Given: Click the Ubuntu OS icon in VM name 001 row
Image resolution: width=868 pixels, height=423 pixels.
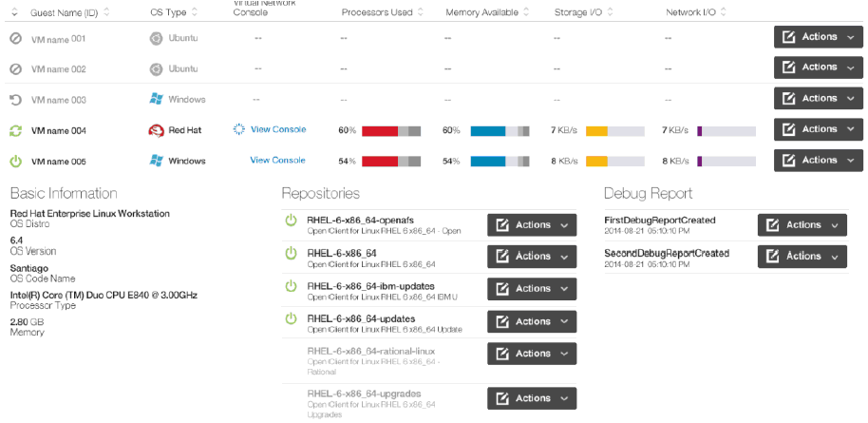Looking at the screenshot, I should coord(157,38).
